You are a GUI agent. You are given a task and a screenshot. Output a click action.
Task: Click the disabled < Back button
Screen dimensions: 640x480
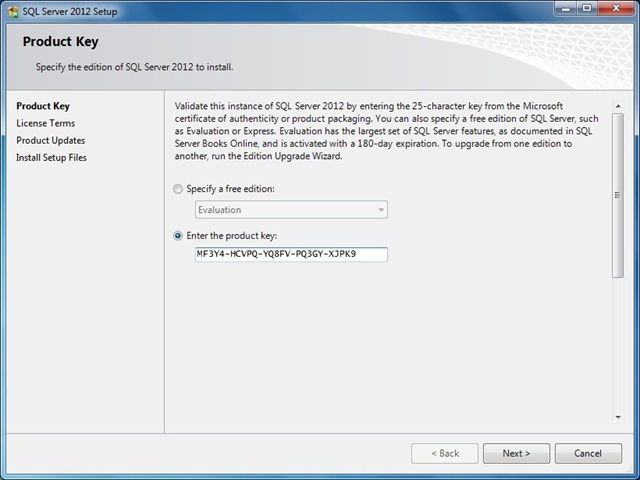[x=445, y=453]
